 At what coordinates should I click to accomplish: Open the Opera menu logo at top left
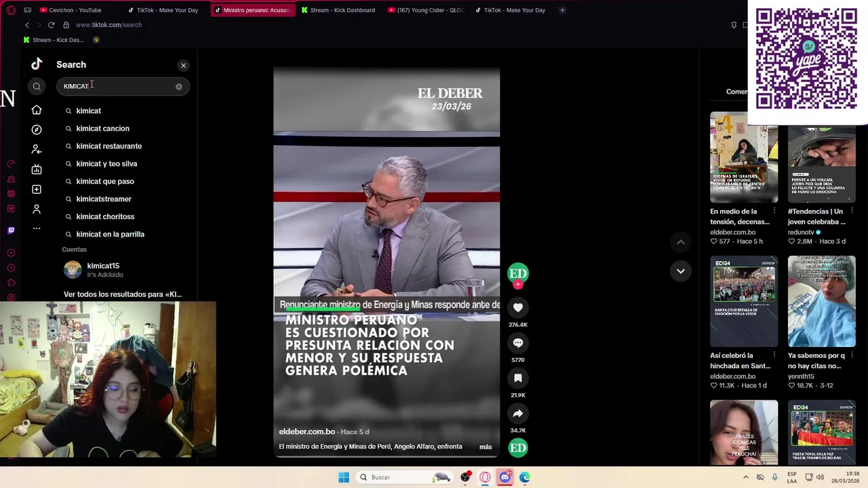pyautogui.click(x=11, y=10)
